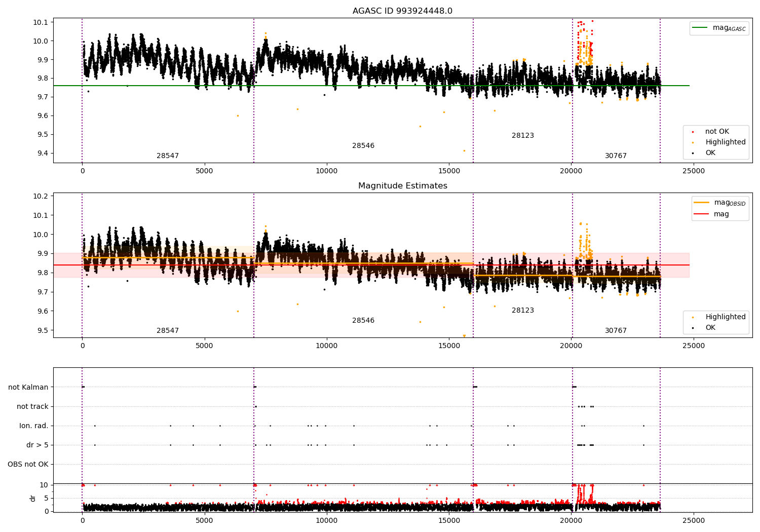Click the 15000 x-tick under middle plot

[449, 346]
